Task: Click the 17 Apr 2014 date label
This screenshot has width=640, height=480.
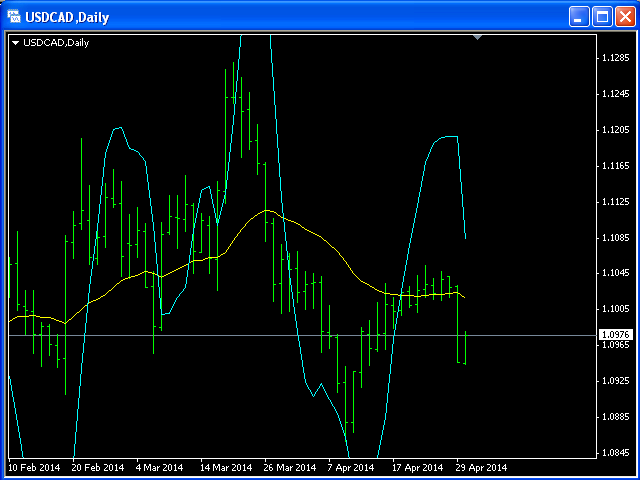Action: pyautogui.click(x=417, y=467)
